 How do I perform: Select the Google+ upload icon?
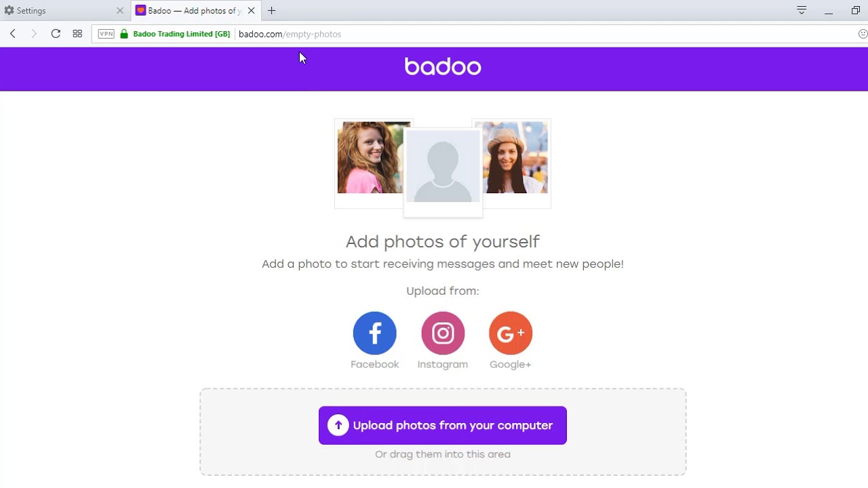point(511,333)
